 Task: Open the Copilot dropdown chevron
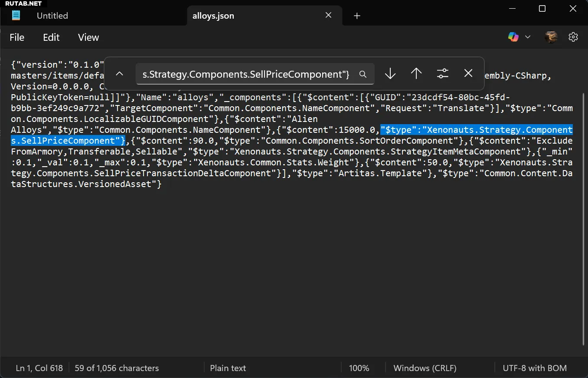tap(528, 37)
